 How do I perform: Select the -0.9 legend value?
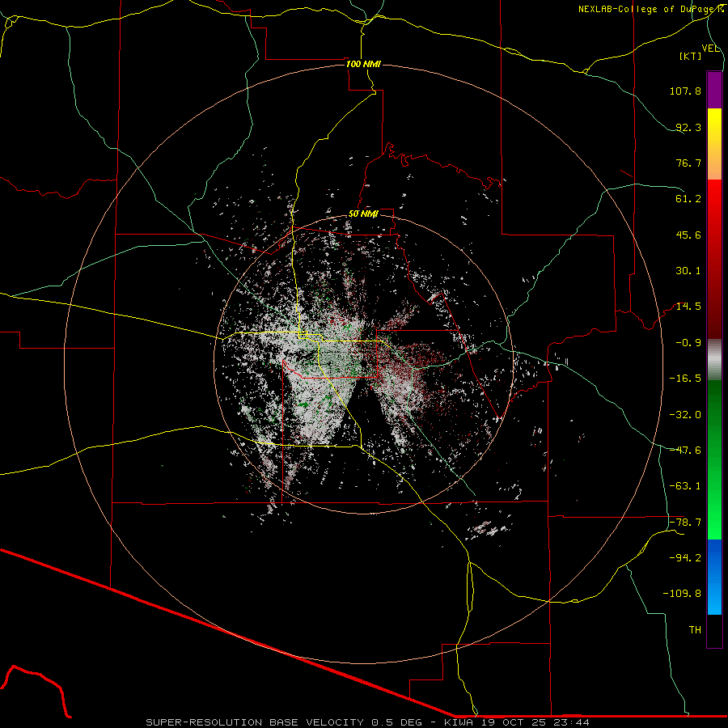[688, 343]
